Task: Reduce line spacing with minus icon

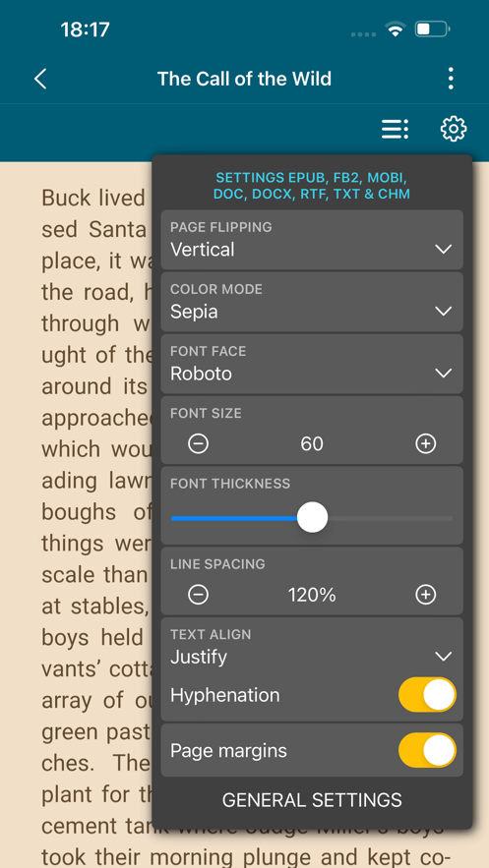Action: (199, 595)
